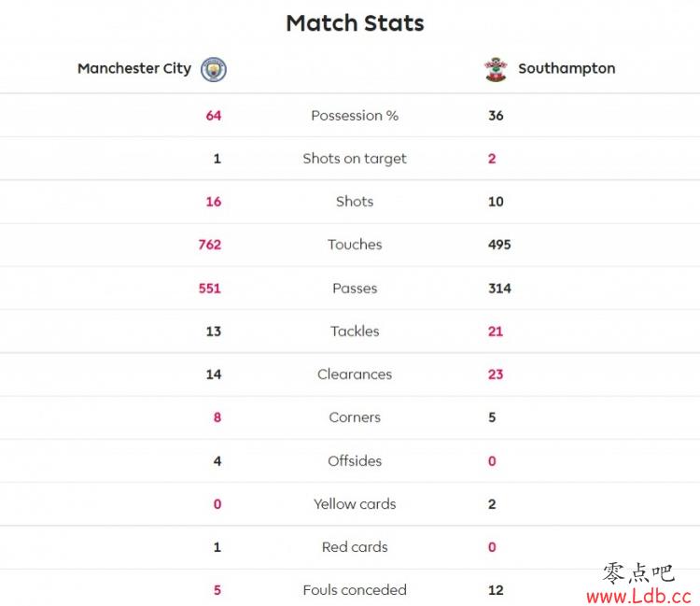Select the Passes stat label
The image size is (700, 606).
click(x=355, y=288)
